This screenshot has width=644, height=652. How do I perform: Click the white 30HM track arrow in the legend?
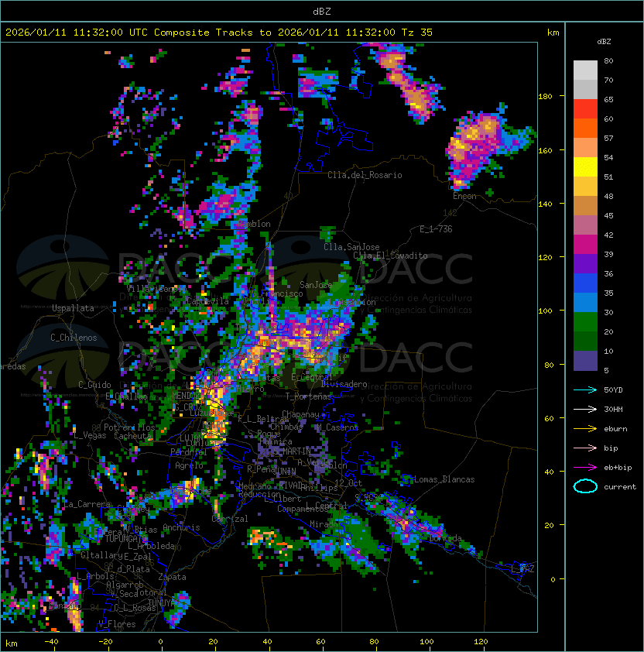point(585,409)
